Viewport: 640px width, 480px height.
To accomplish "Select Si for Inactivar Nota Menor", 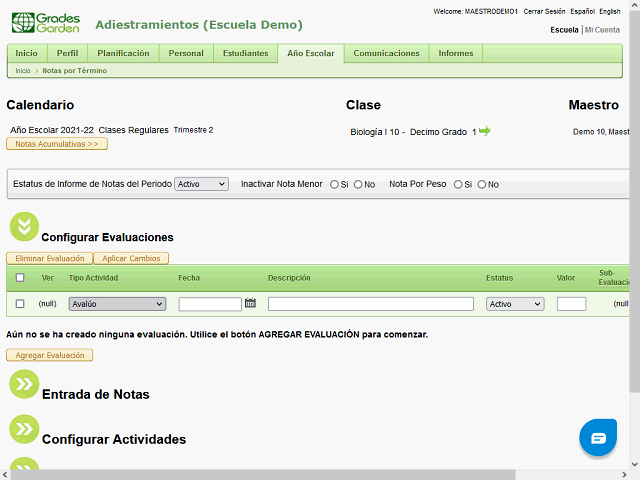I will pyautogui.click(x=334, y=184).
